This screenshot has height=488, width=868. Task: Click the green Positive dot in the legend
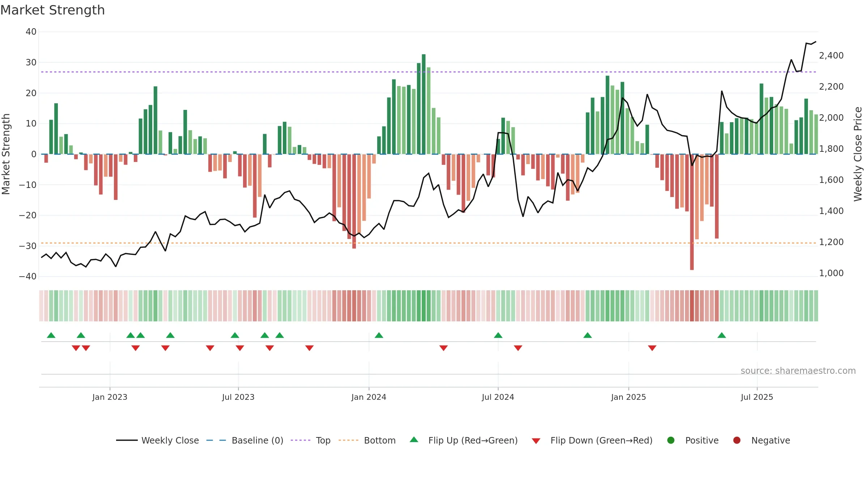point(671,440)
